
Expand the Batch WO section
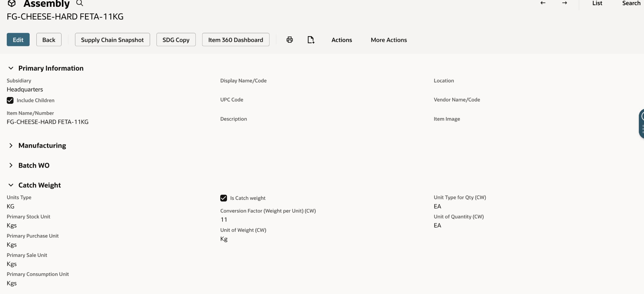(11, 165)
